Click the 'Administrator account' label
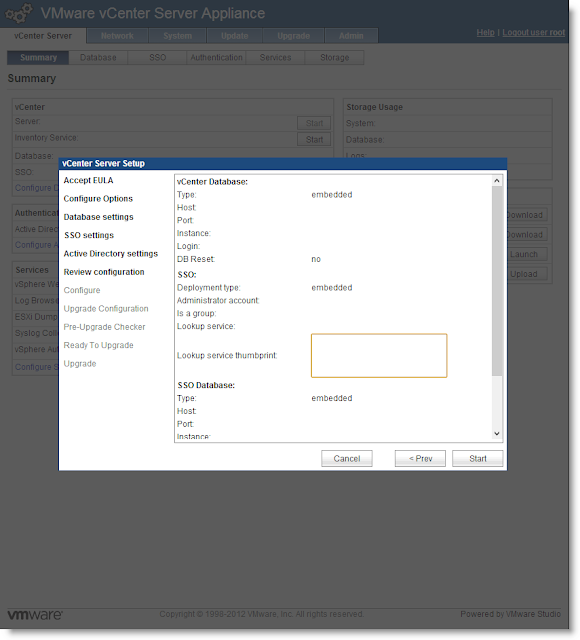 [218, 301]
